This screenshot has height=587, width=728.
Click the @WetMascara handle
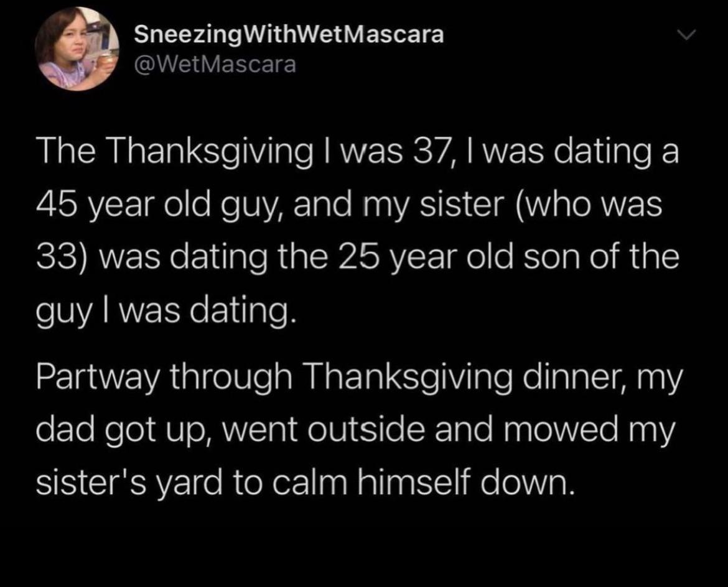[215, 64]
